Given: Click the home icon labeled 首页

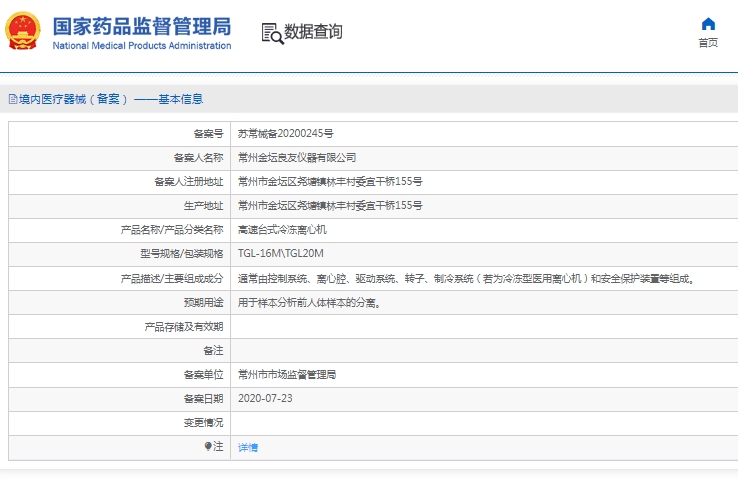Looking at the screenshot, I should [x=708, y=24].
